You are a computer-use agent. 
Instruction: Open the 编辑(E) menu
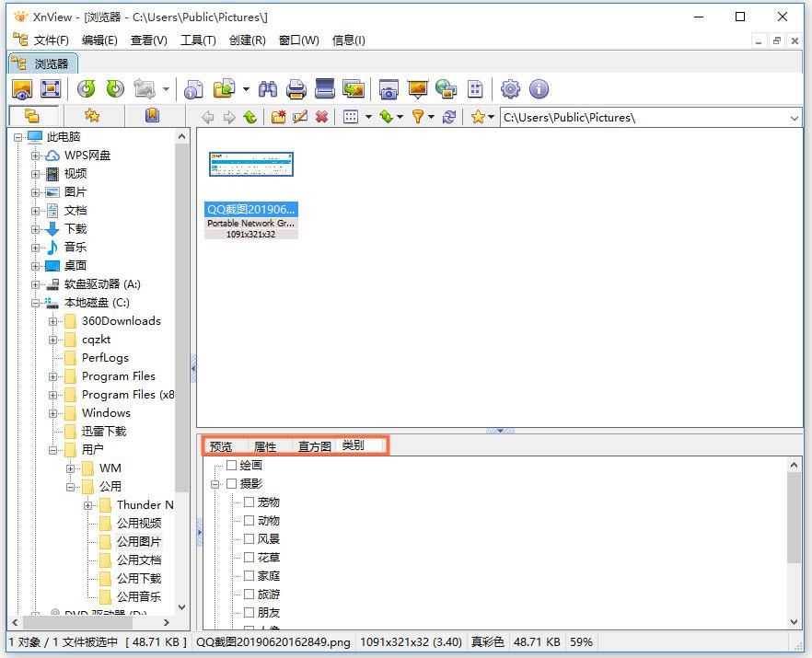[99, 40]
